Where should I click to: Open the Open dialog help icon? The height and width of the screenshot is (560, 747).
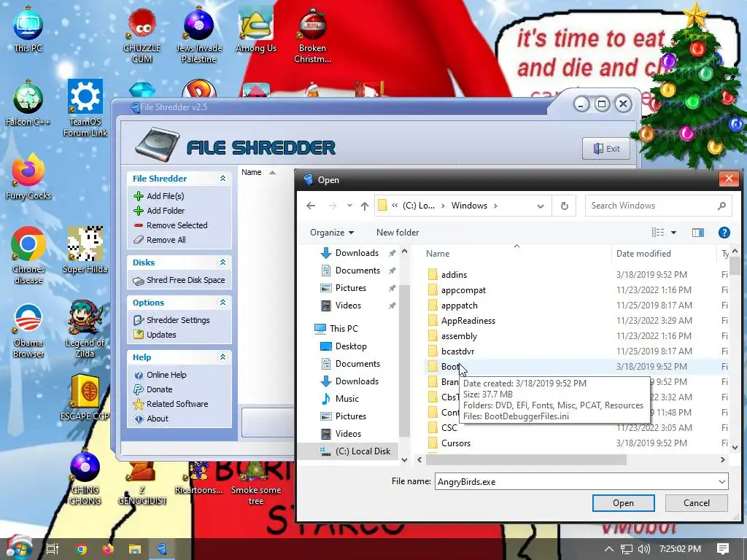724,233
